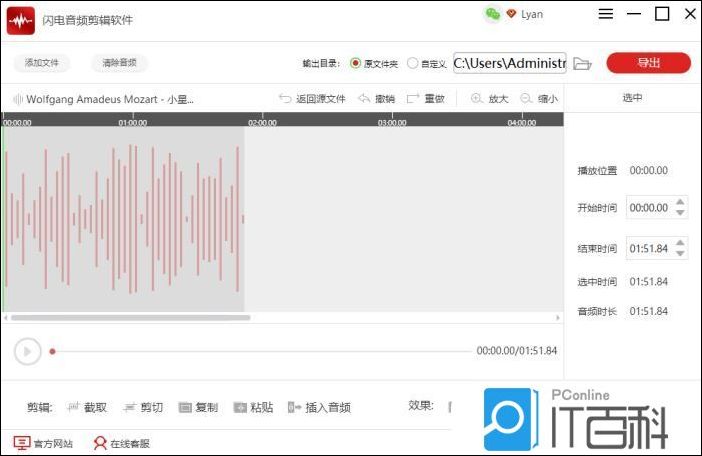Screen dimensions: 702x456
Task: Click inside the selected waveform region
Action: tap(123, 219)
